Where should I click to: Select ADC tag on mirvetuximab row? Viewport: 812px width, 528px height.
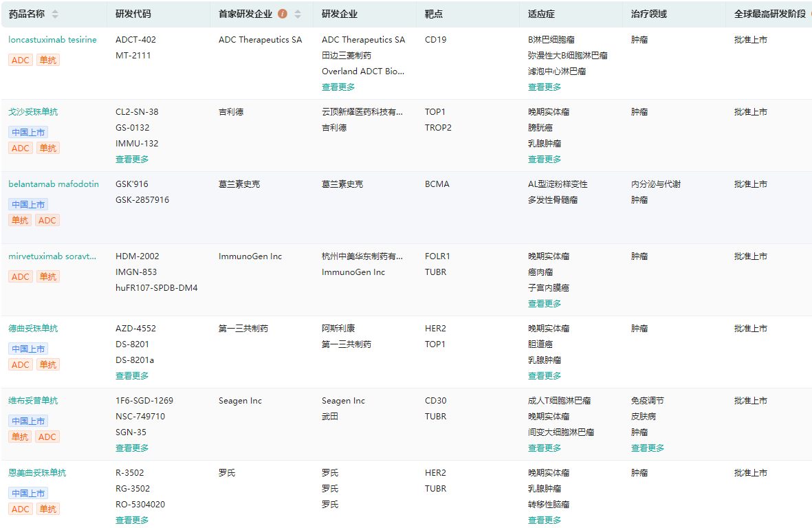click(x=21, y=276)
